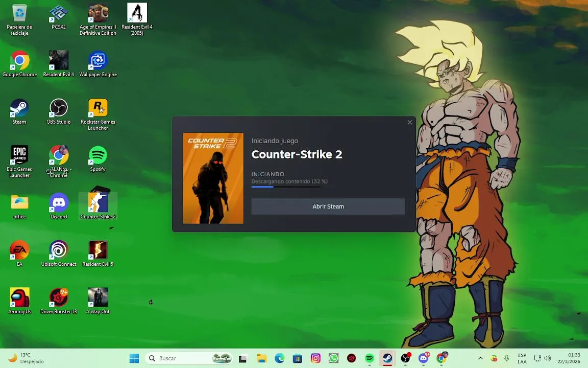Image resolution: width=588 pixels, height=368 pixels.
Task: Open the clock and date 01:33 panel
Action: coord(569,358)
